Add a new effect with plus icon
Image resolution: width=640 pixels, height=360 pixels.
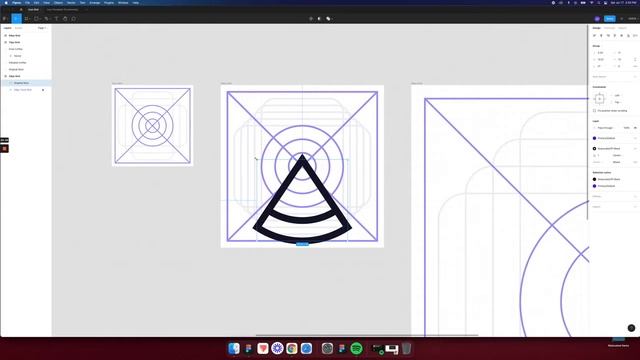click(635, 196)
